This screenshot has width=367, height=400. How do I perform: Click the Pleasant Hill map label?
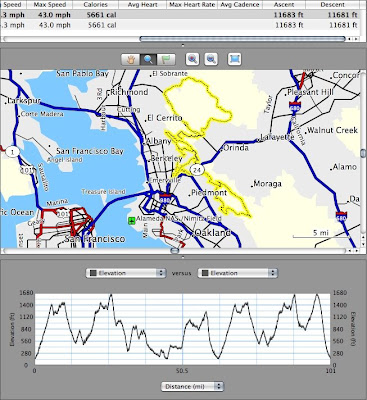point(310,92)
